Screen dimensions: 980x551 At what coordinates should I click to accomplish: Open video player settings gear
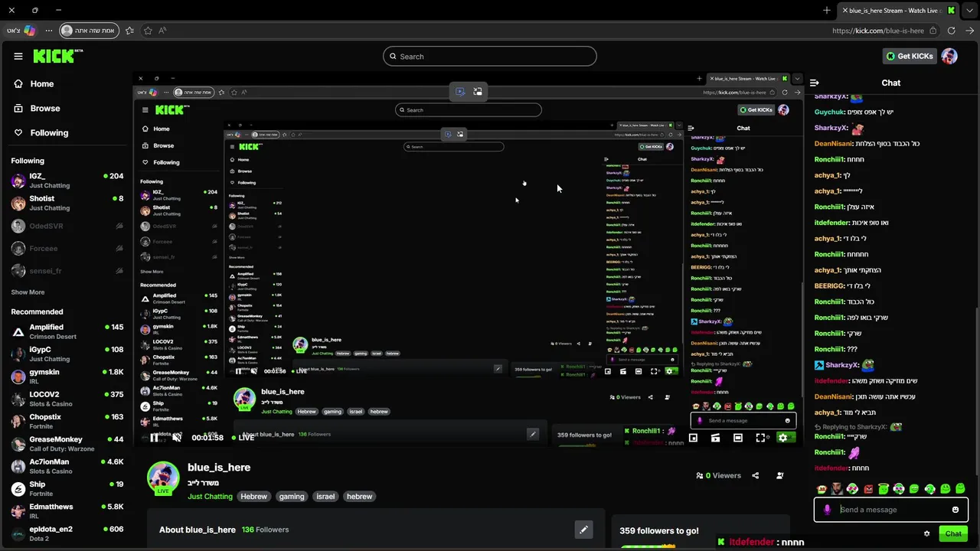(782, 438)
